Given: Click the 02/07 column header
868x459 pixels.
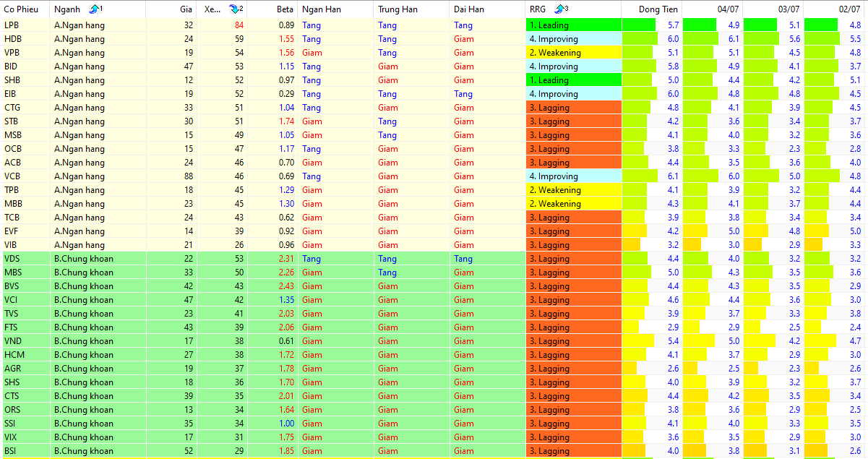Looking at the screenshot, I should 834,9.
